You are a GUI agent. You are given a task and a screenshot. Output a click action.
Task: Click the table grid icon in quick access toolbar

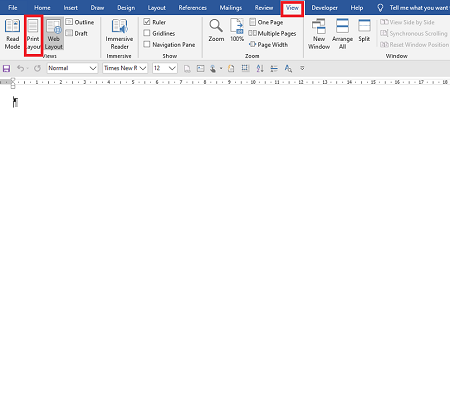coord(245,68)
